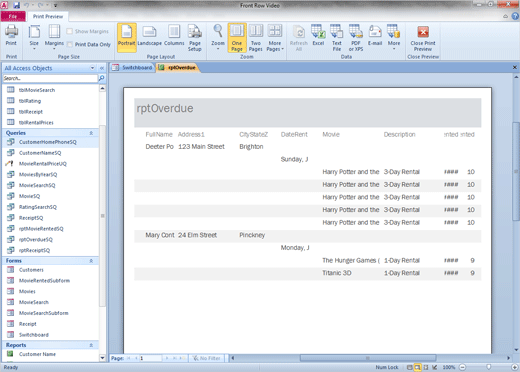Click the page number field
Screen dimensions: 520x372
[x=150, y=358]
